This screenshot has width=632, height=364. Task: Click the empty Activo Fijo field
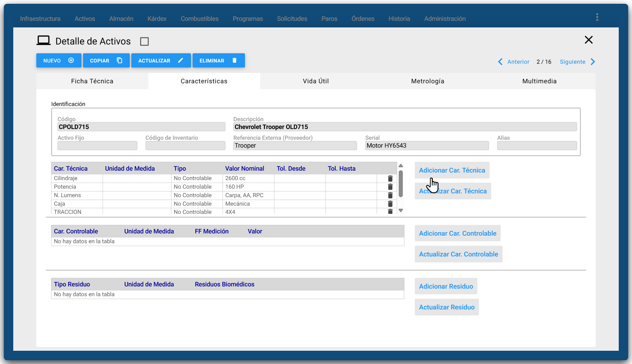point(97,145)
